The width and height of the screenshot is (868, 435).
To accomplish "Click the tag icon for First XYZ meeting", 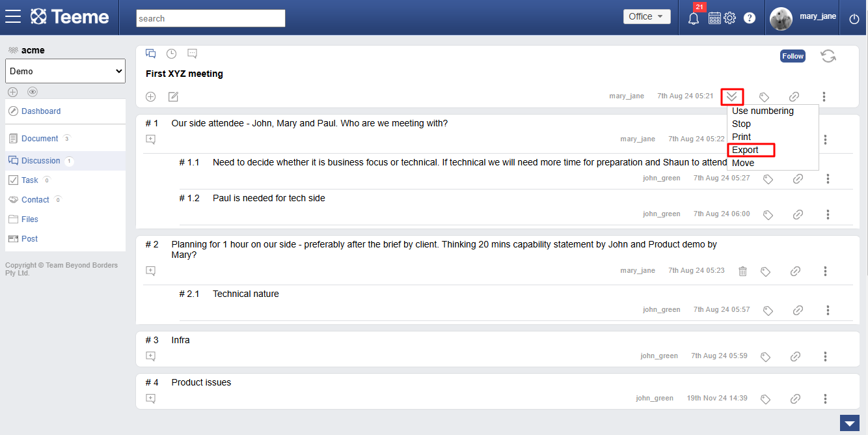I will (765, 97).
